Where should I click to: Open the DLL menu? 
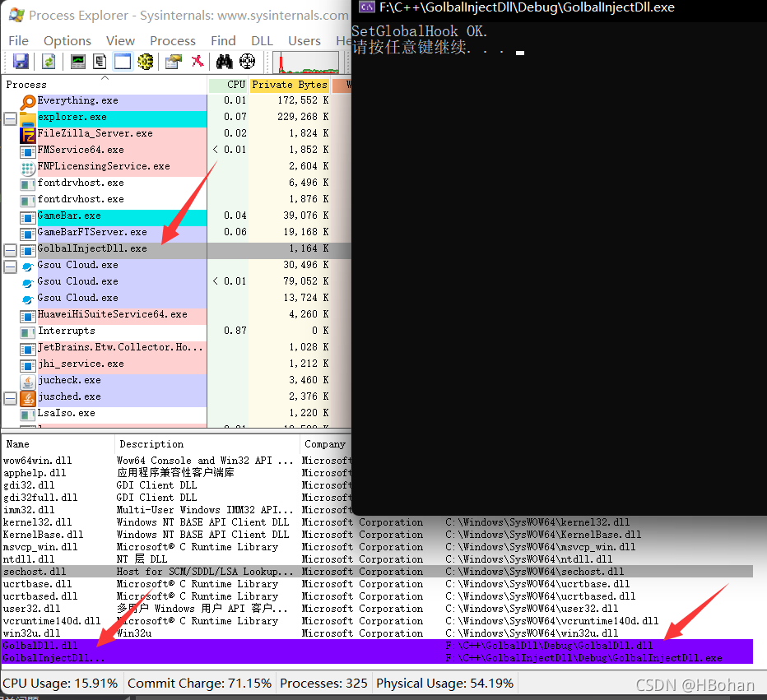262,40
